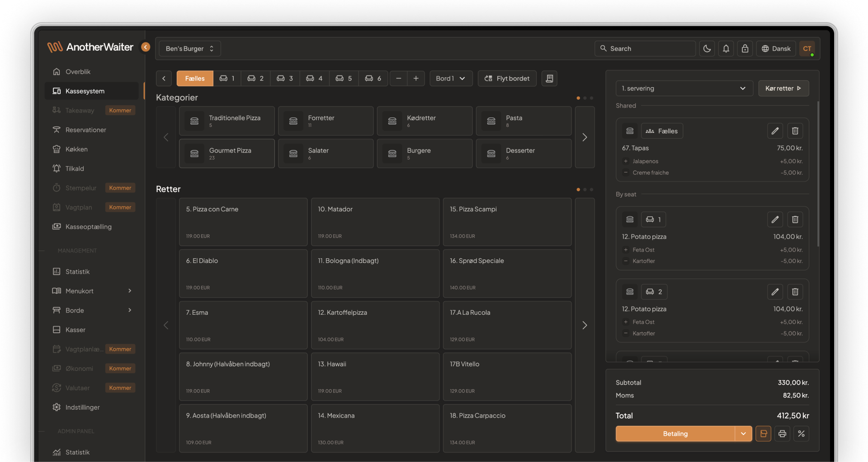This screenshot has height=462, width=868.
Task: Add 5. Pizza con Carne dish
Action: point(243,222)
